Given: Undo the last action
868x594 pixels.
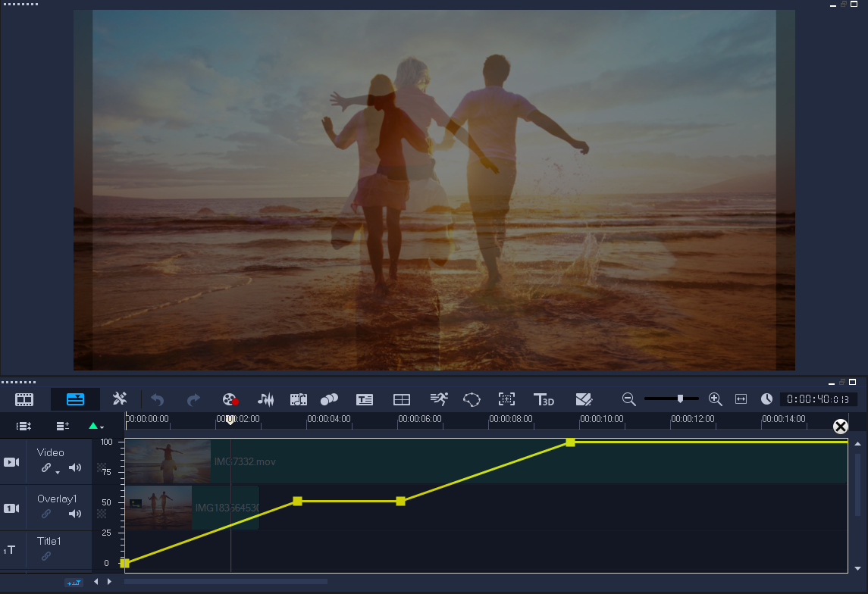Looking at the screenshot, I should pyautogui.click(x=156, y=399).
